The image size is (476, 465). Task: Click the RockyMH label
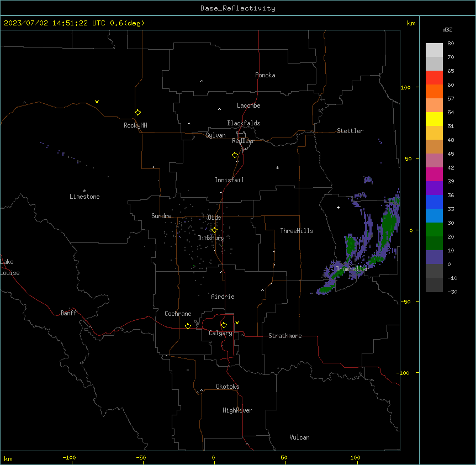click(135, 125)
